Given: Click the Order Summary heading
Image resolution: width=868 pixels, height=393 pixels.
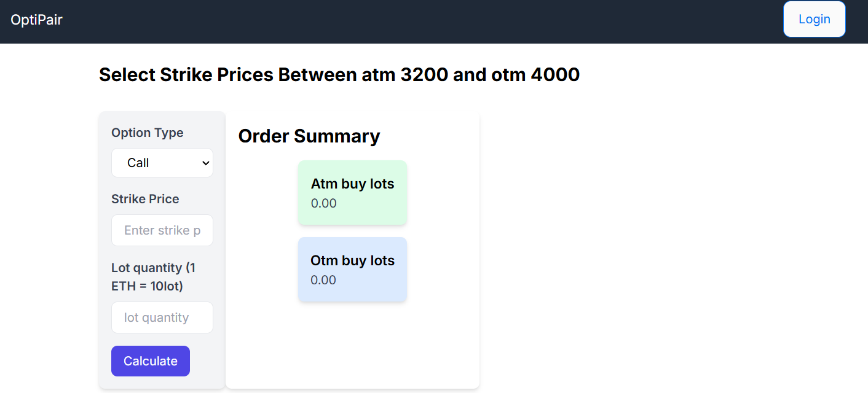Looking at the screenshot, I should click(309, 136).
